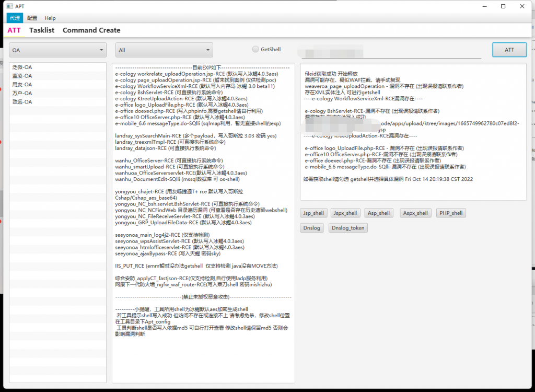Select 万户-OA in the list

click(57, 93)
